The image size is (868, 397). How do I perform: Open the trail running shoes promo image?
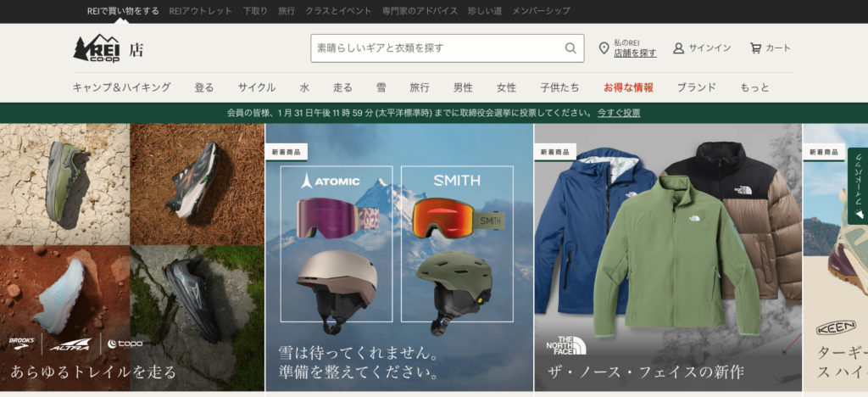click(131, 254)
